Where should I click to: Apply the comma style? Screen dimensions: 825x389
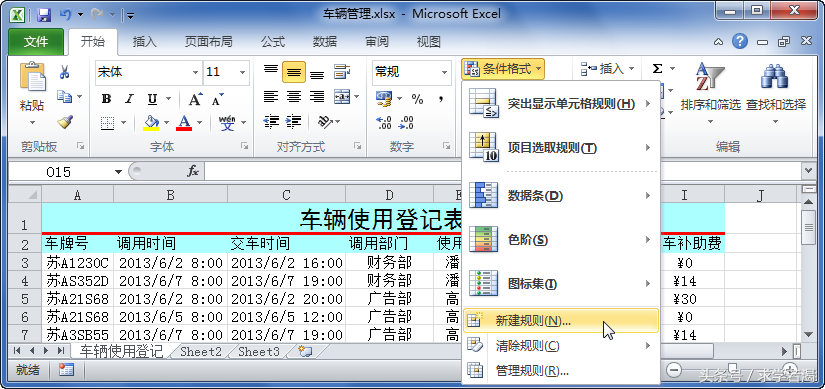[x=440, y=99]
